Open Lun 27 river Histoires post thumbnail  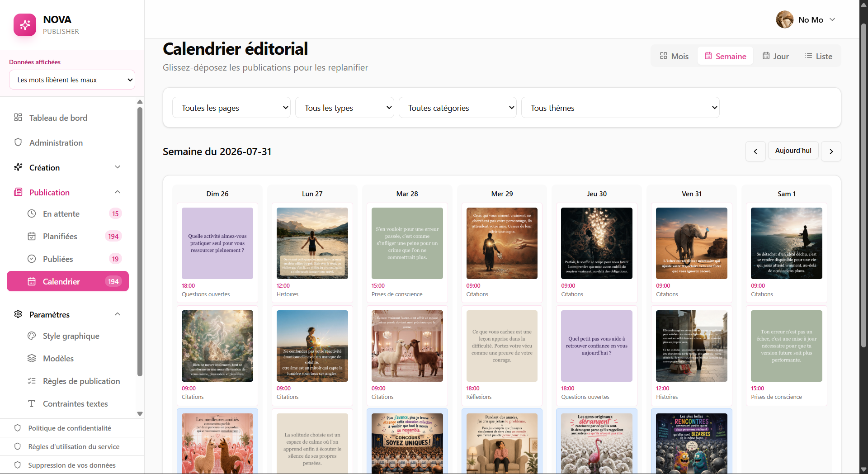click(312, 243)
